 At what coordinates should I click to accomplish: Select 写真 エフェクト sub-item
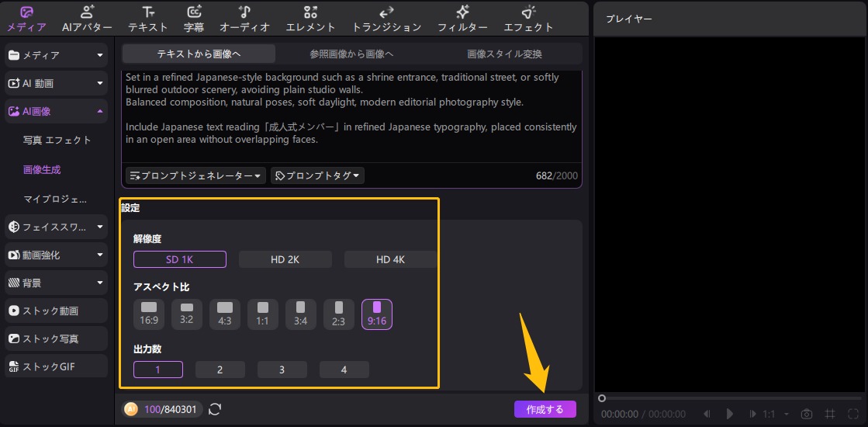(x=57, y=140)
